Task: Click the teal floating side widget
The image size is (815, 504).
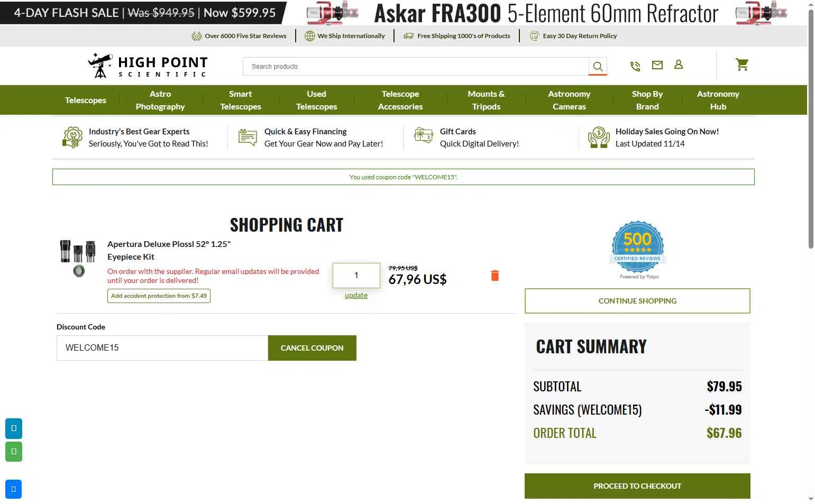Action: pos(14,428)
